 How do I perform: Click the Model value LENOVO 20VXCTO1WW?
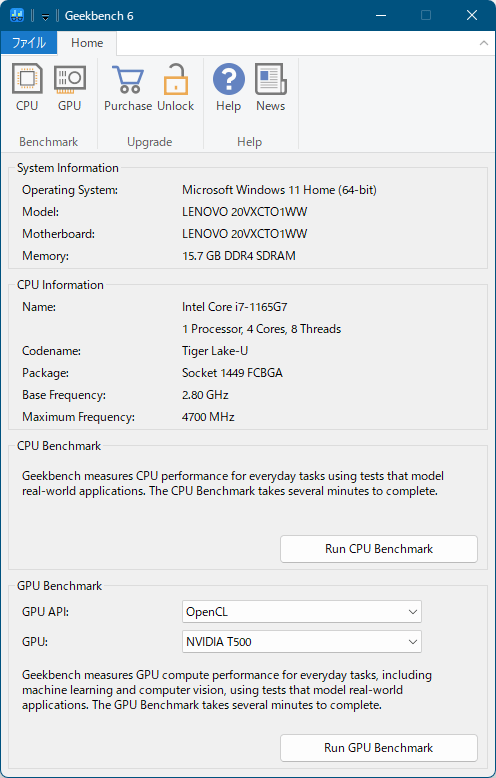(x=245, y=212)
